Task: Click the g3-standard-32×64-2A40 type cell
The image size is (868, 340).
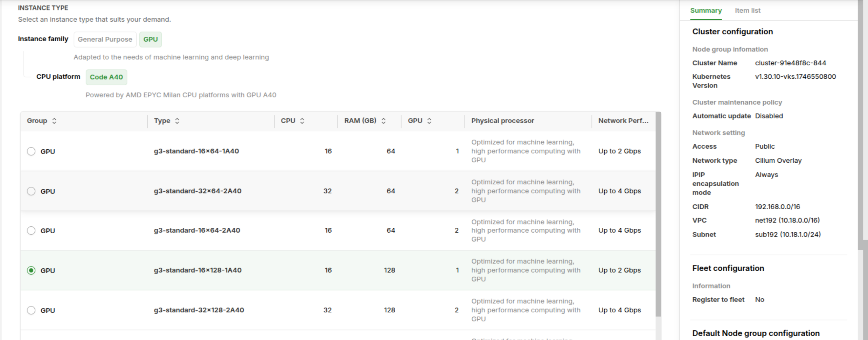Action: pyautogui.click(x=197, y=191)
